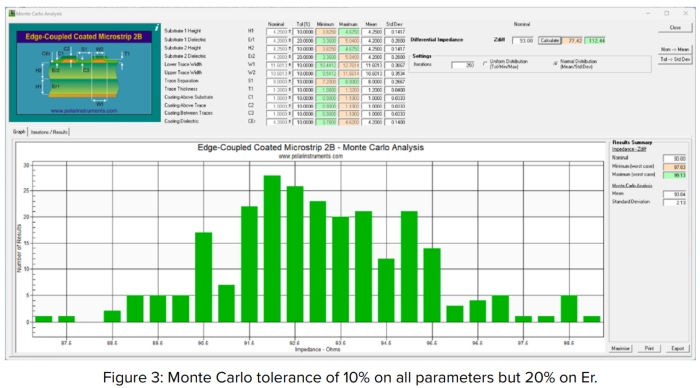The height and width of the screenshot is (388, 700).
Task: Click the Maximise graph button
Action: point(620,348)
